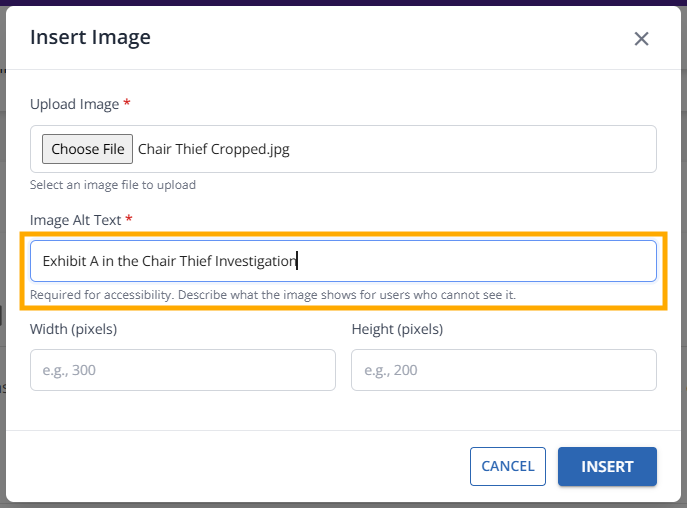Click the 'Required for accessibility' helper text

coord(272,295)
